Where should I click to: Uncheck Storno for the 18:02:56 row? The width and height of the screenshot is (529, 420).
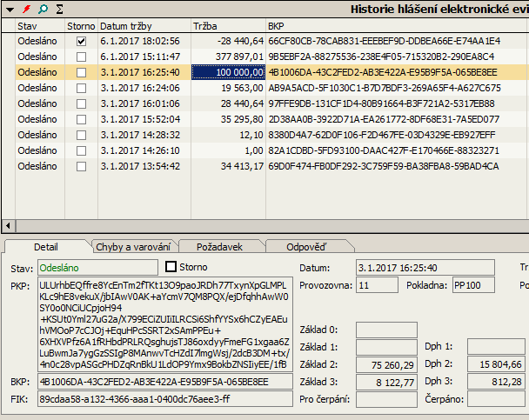coord(82,41)
